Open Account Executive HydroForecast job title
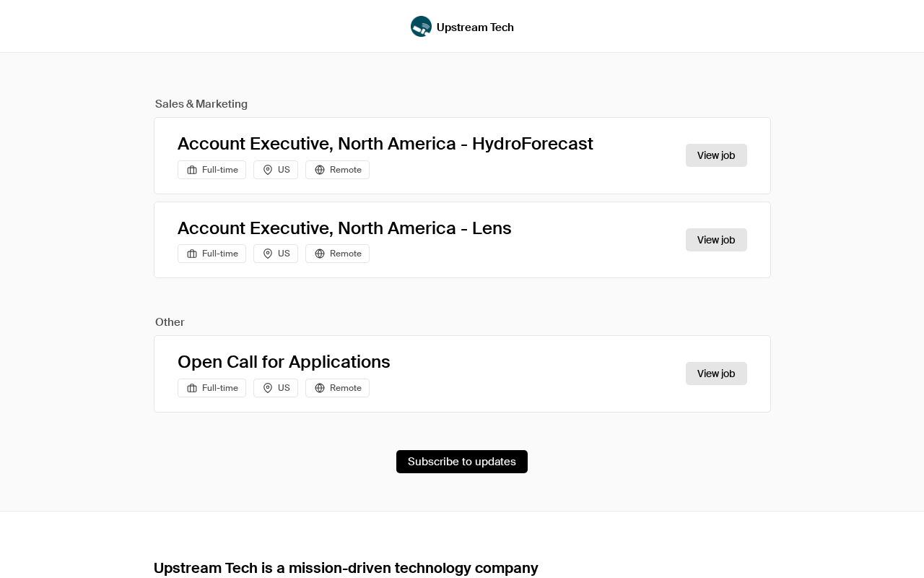 385,144
